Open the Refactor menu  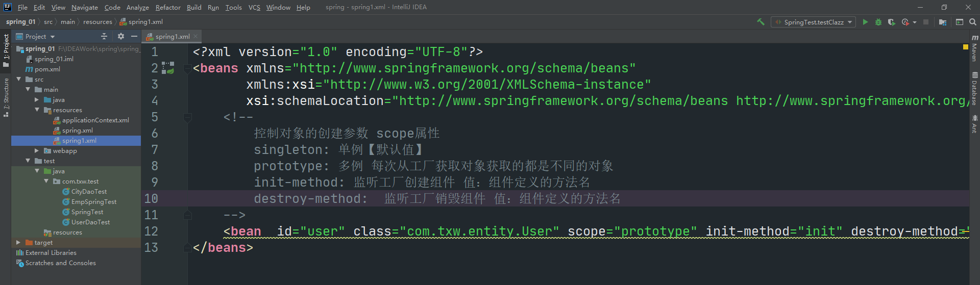tap(168, 7)
